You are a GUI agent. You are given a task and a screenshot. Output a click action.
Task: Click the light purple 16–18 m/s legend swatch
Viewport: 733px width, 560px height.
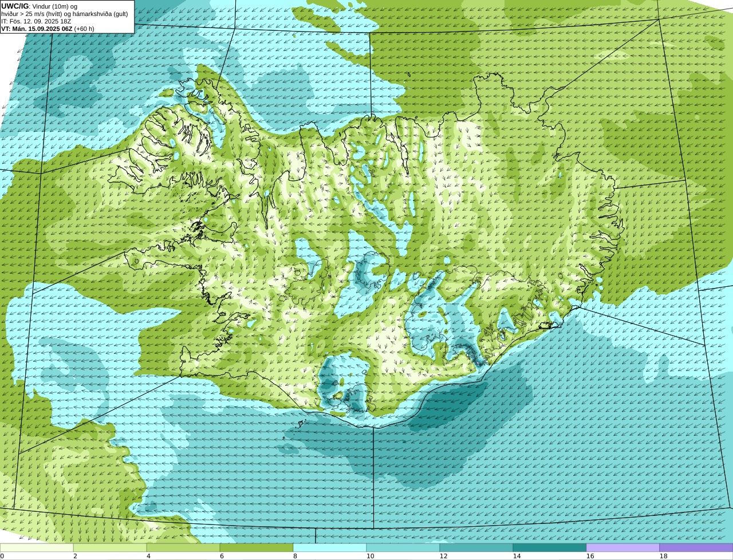623,547
